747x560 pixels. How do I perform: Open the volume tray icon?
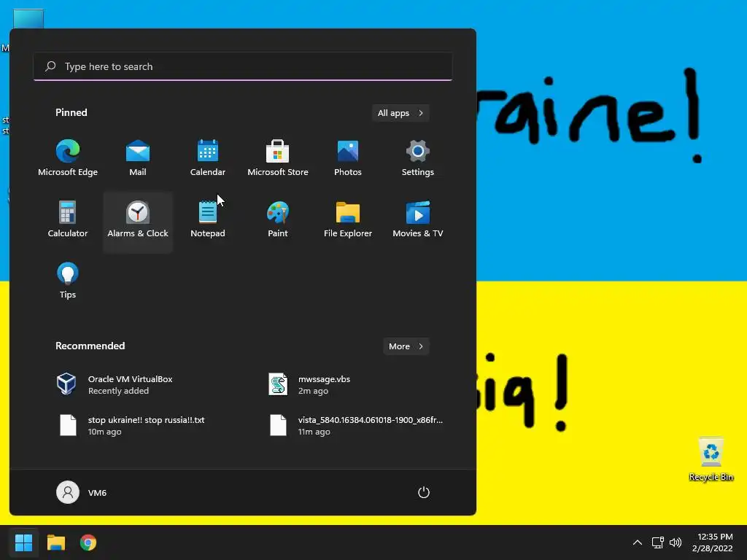pos(676,542)
